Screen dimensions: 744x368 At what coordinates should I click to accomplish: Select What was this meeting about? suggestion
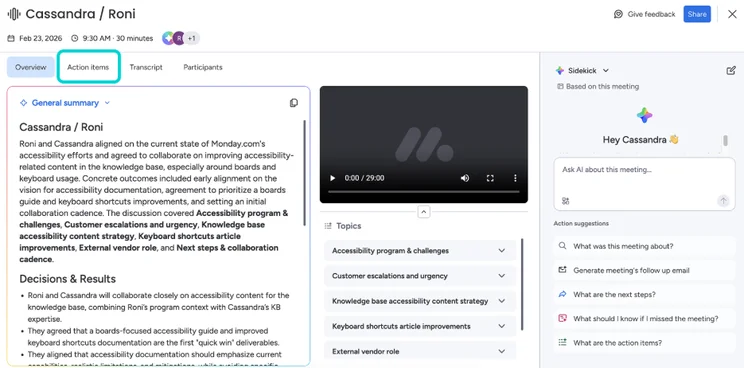coord(644,246)
